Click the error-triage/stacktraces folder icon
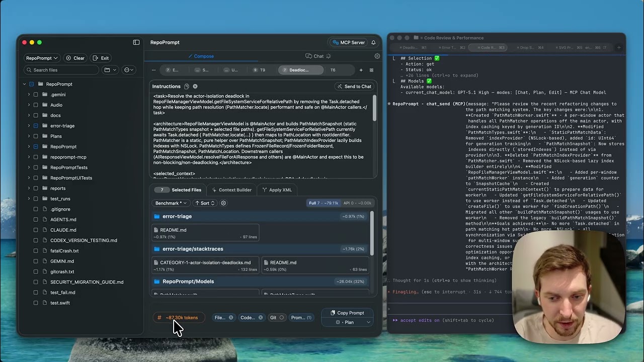Screen dimensions: 644x362 pyautogui.click(x=157, y=249)
